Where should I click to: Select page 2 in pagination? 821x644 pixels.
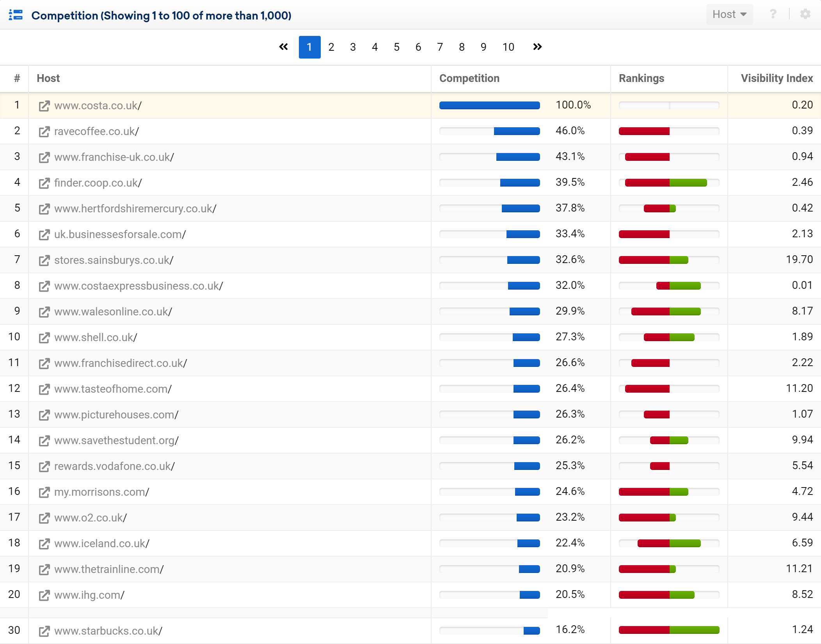pyautogui.click(x=331, y=47)
